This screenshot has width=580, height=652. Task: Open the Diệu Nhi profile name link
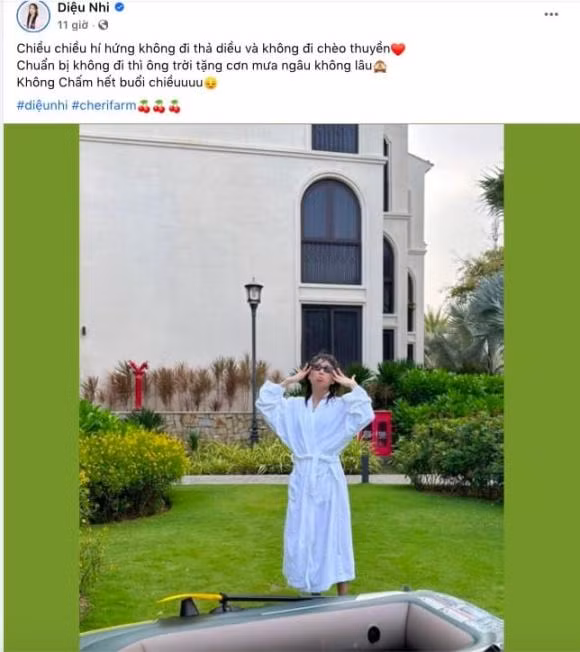pyautogui.click(x=83, y=7)
